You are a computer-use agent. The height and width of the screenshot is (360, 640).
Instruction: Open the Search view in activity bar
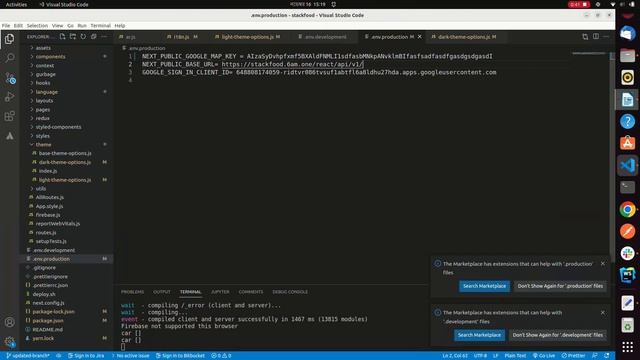(9, 58)
